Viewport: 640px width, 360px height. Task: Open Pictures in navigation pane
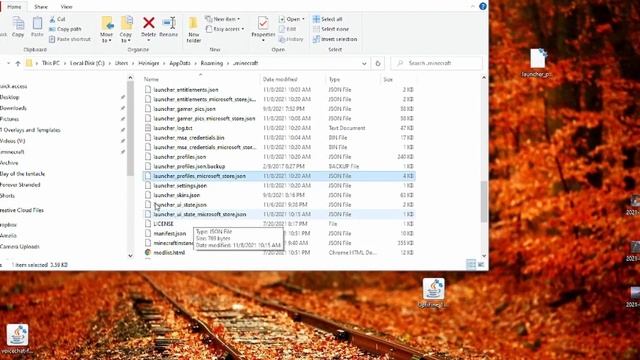9,119
